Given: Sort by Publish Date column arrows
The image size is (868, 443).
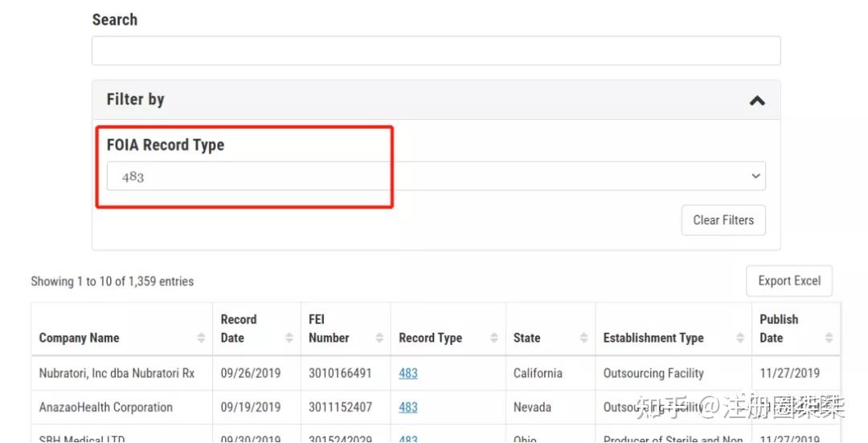Looking at the screenshot, I should click(829, 338).
